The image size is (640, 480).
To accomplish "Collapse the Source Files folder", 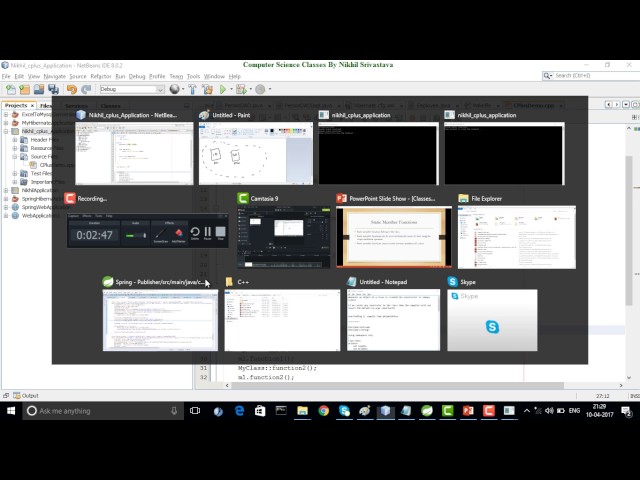I will coord(15,156).
